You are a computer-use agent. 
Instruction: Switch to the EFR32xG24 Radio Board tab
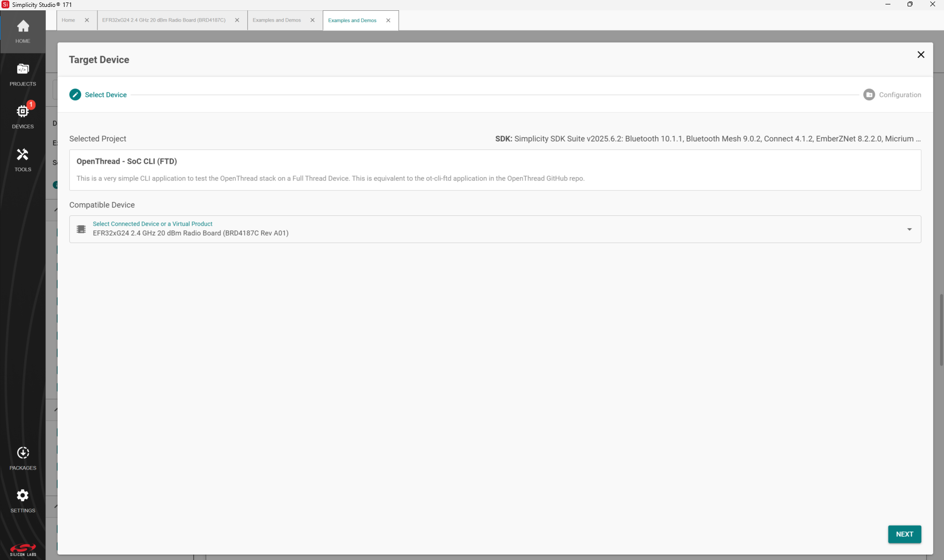(164, 20)
